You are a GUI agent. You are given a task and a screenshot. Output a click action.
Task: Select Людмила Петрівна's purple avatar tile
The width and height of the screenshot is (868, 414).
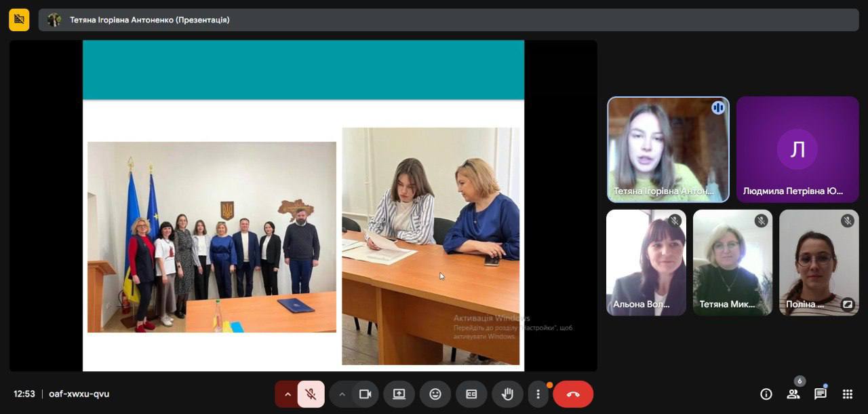pyautogui.click(x=797, y=149)
